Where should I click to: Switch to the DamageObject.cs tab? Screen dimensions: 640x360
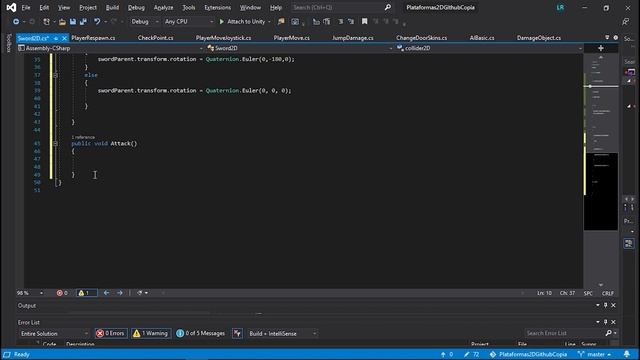[x=539, y=38]
